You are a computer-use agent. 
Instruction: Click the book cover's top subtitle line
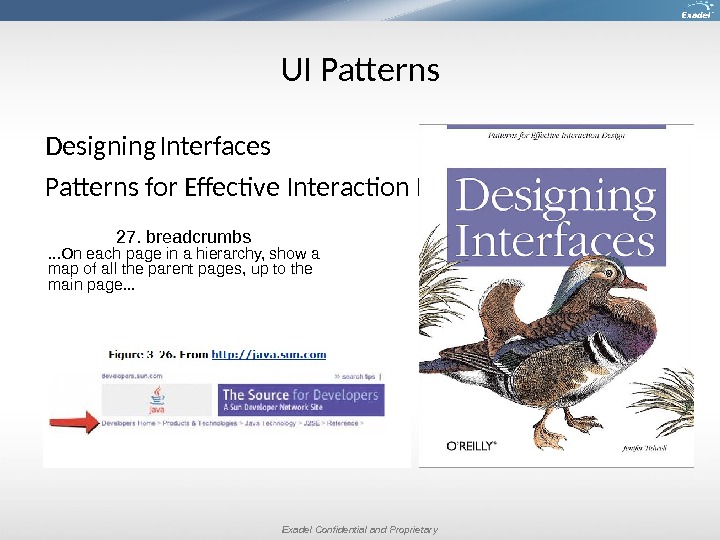click(556, 135)
